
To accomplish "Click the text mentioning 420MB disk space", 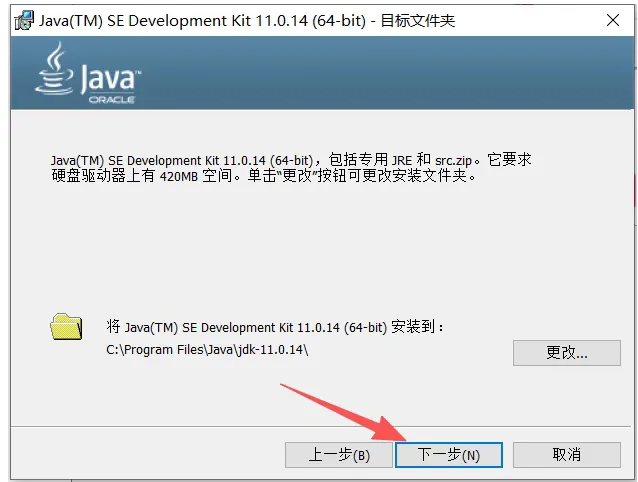I will (291, 168).
